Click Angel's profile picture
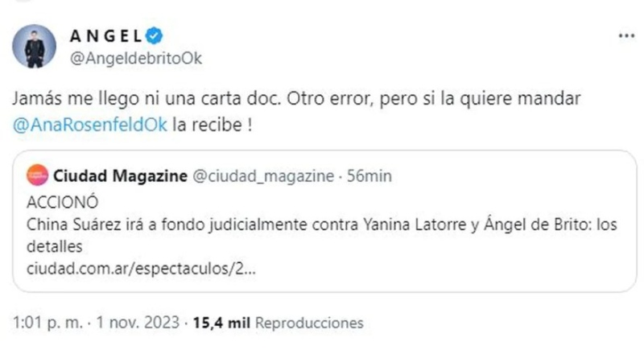 click(x=35, y=46)
